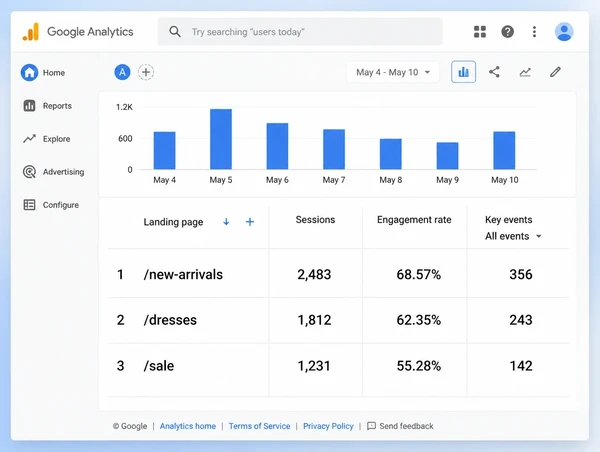This screenshot has width=600, height=452.
Task: Click the 1,812 sessions value
Action: tap(314, 320)
